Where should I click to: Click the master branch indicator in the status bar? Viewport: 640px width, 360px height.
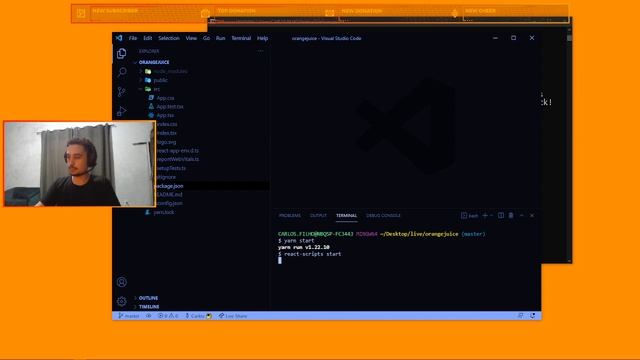pos(129,316)
